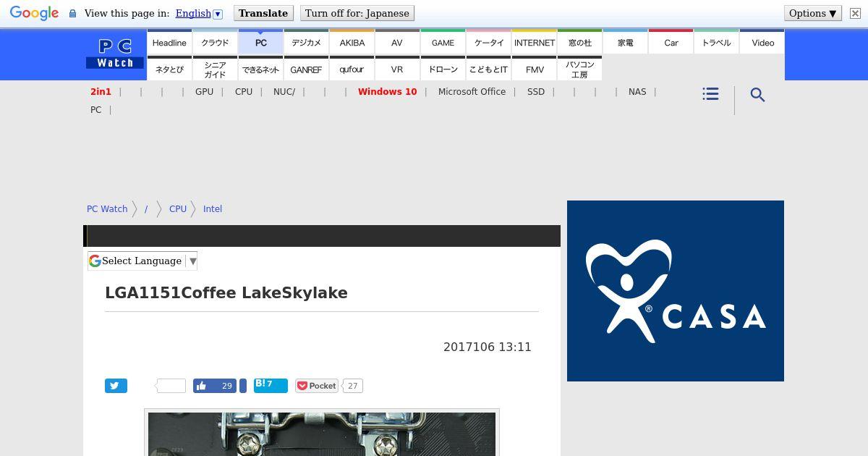The height and width of the screenshot is (456, 868).
Task: Click the empty tweet count box
Action: pos(171,386)
